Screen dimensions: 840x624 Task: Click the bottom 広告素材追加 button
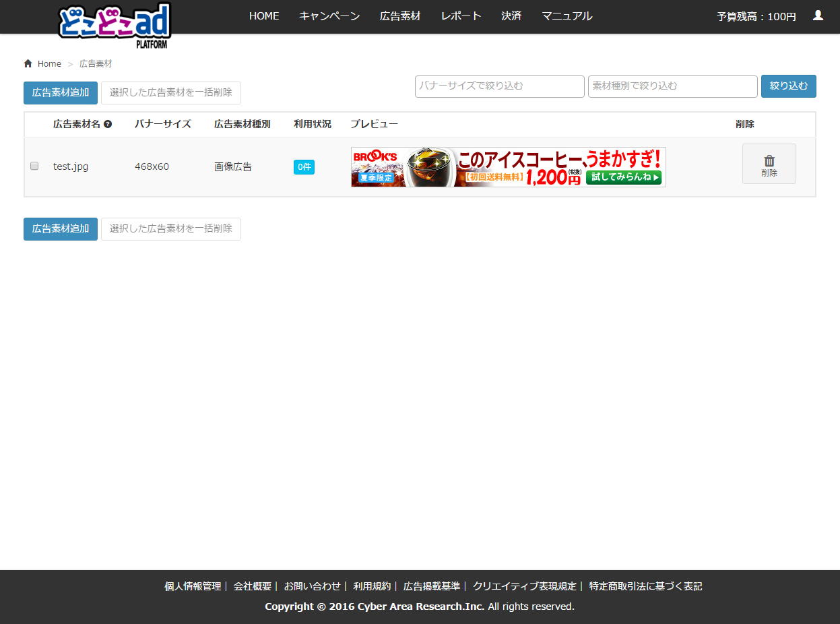61,229
